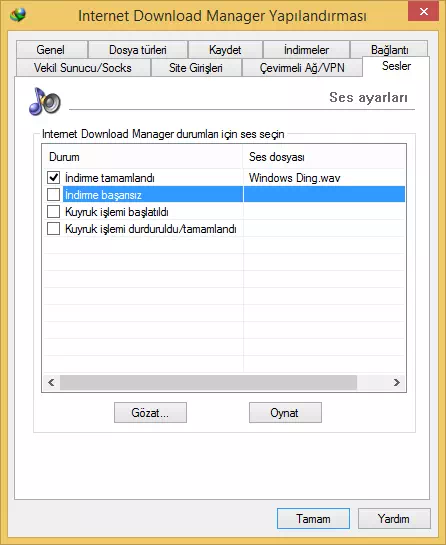Click the Durum column header

[x=143, y=157]
